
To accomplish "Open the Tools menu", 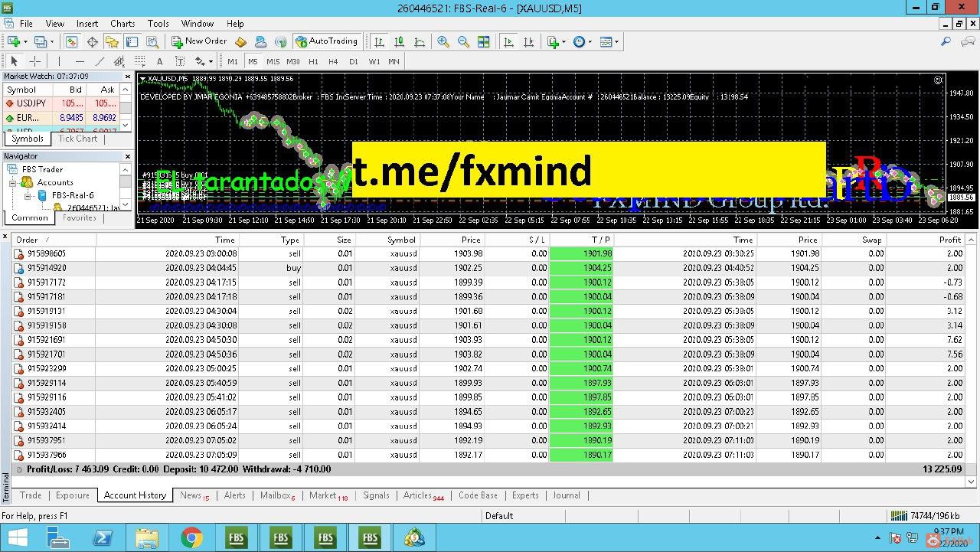I will pos(158,24).
